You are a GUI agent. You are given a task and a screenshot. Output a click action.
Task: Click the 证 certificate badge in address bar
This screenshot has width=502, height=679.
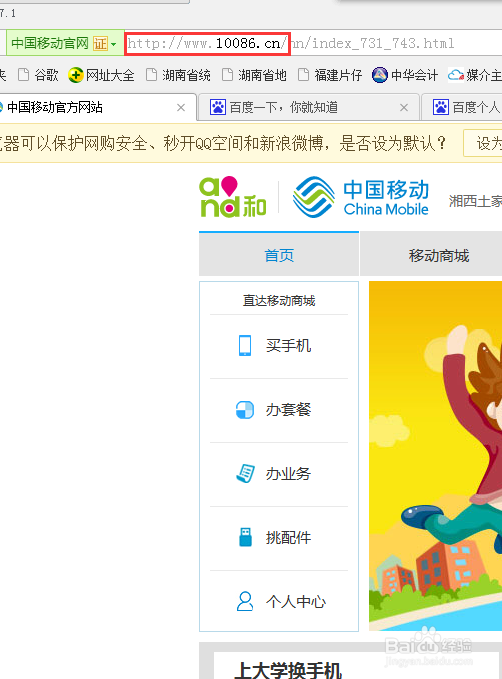(x=100, y=43)
